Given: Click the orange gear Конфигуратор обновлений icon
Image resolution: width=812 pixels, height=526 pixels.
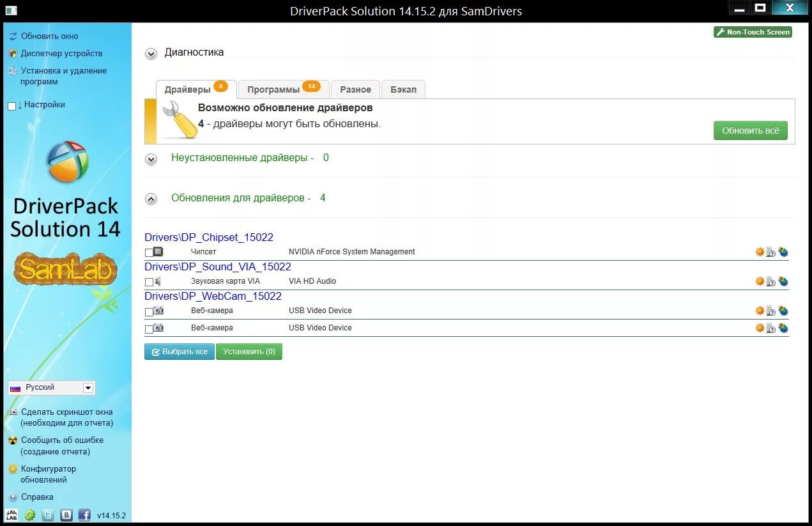Looking at the screenshot, I should click(x=13, y=469).
